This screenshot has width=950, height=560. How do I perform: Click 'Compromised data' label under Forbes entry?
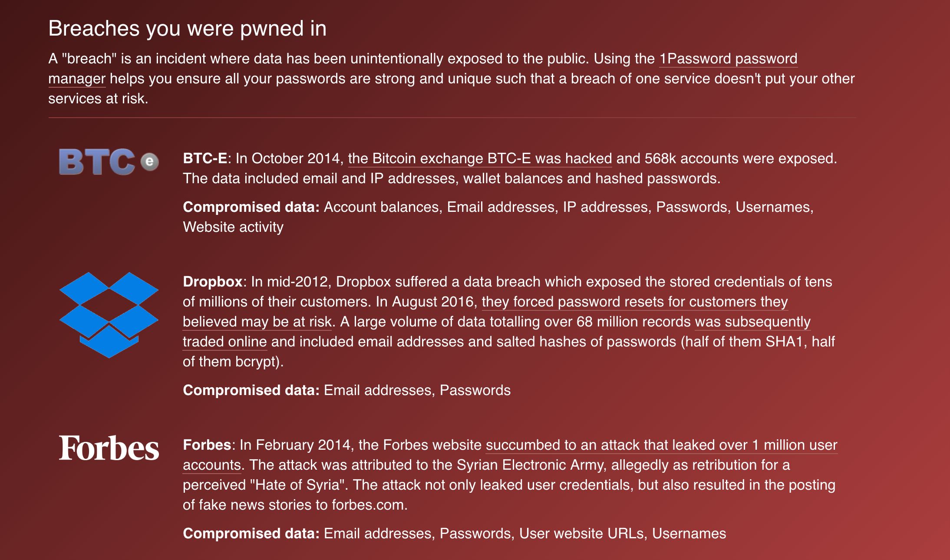251,534
